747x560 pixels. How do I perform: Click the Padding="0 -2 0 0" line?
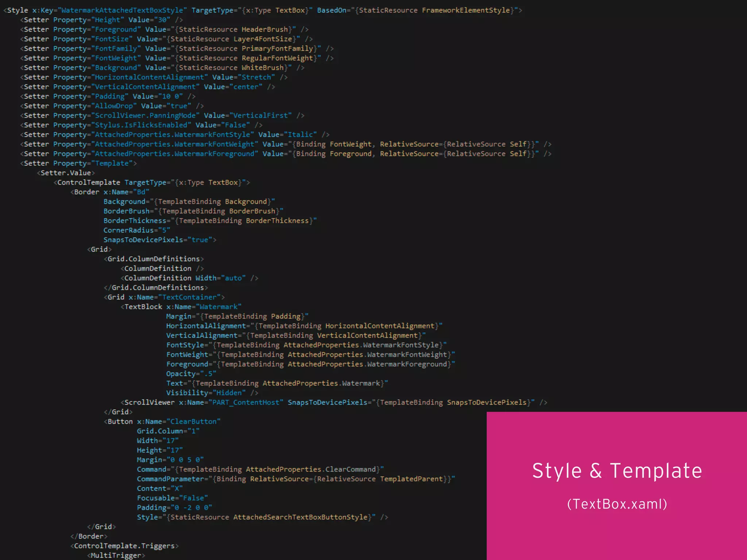(x=175, y=507)
